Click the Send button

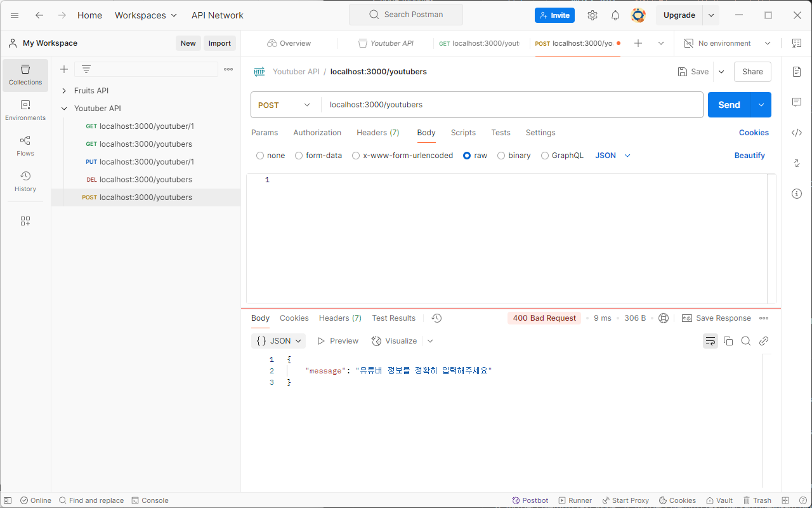[729, 105]
